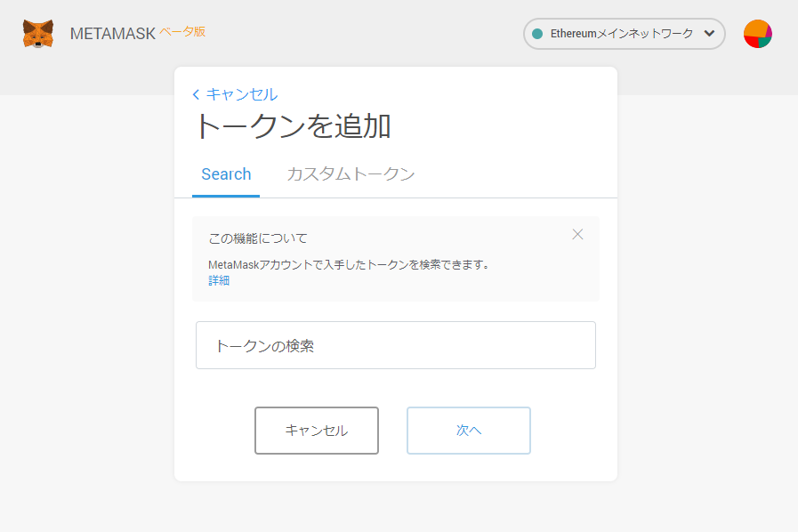
Task: Click the トークンを追加 page heading
Action: [293, 126]
